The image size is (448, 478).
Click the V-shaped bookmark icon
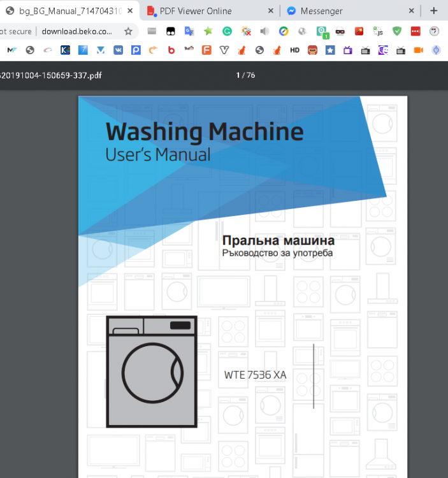click(224, 50)
